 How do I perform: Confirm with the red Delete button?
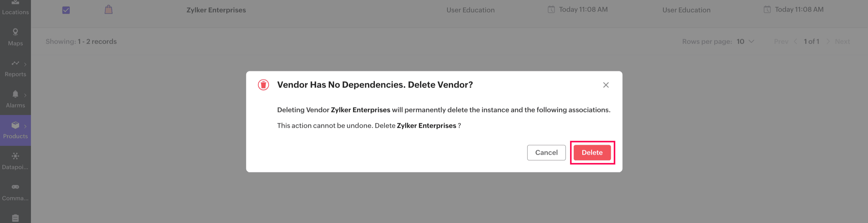click(592, 153)
